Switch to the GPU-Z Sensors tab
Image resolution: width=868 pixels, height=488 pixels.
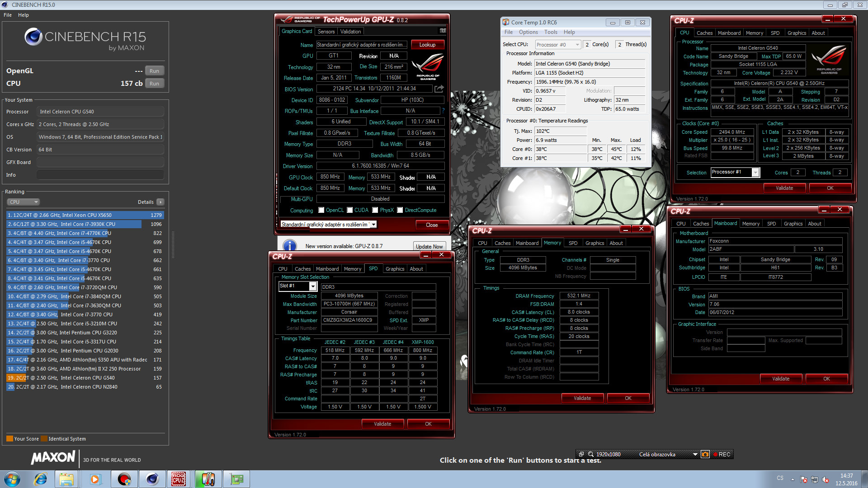[x=326, y=31]
